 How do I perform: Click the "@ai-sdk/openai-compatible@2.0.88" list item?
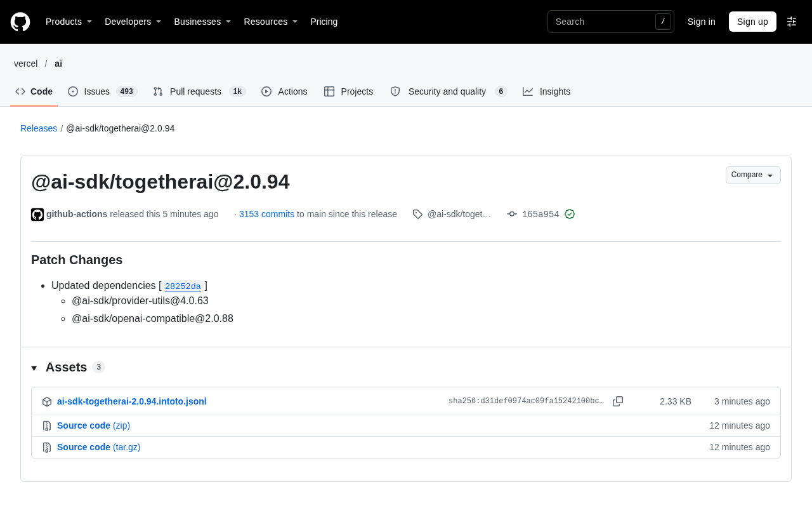click(x=152, y=319)
